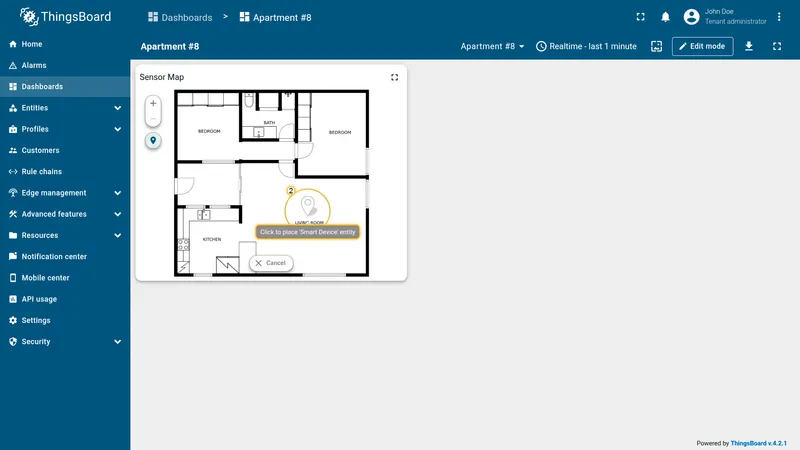Click the Sensor Map title

click(162, 77)
